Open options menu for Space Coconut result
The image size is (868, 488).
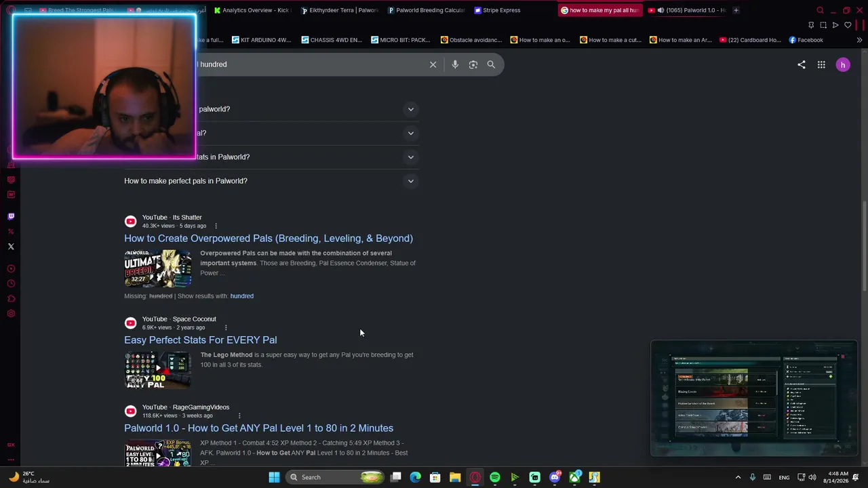point(226,327)
